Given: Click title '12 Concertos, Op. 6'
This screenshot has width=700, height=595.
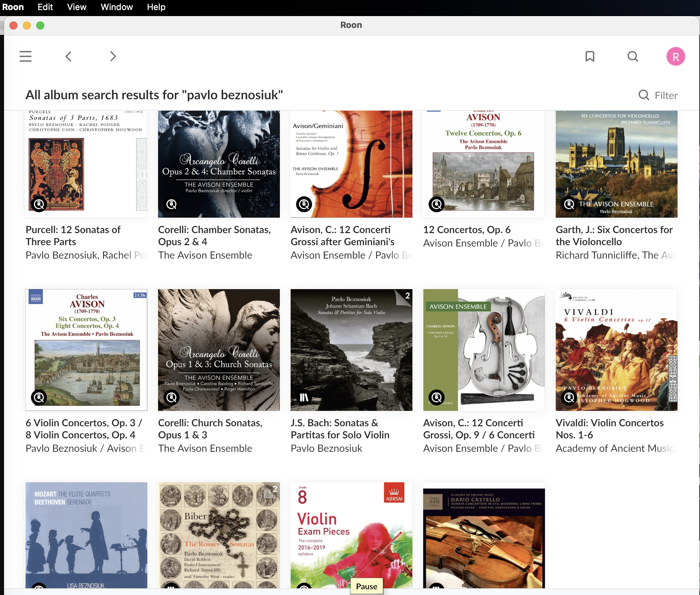Looking at the screenshot, I should pyautogui.click(x=467, y=230).
